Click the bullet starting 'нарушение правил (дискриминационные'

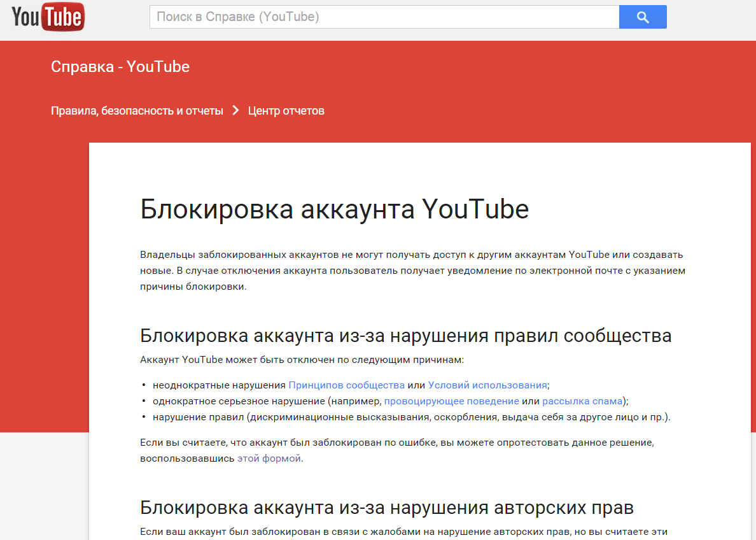point(411,417)
